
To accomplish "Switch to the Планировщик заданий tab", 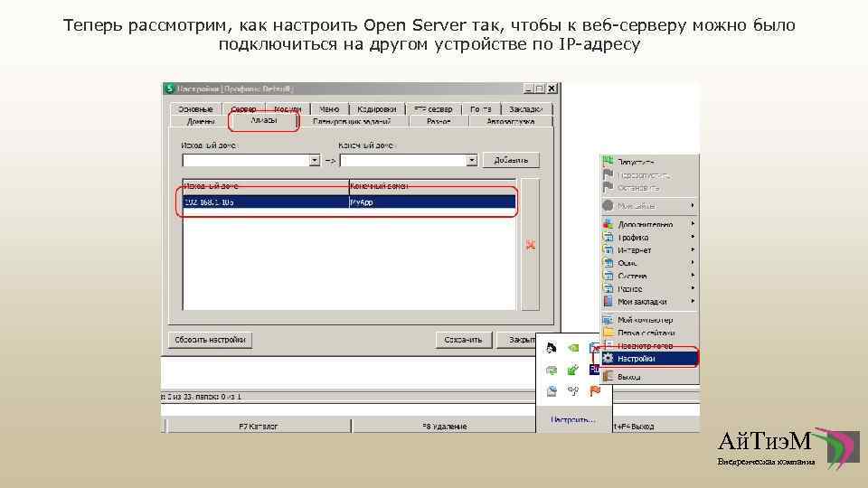I will pos(352,122).
